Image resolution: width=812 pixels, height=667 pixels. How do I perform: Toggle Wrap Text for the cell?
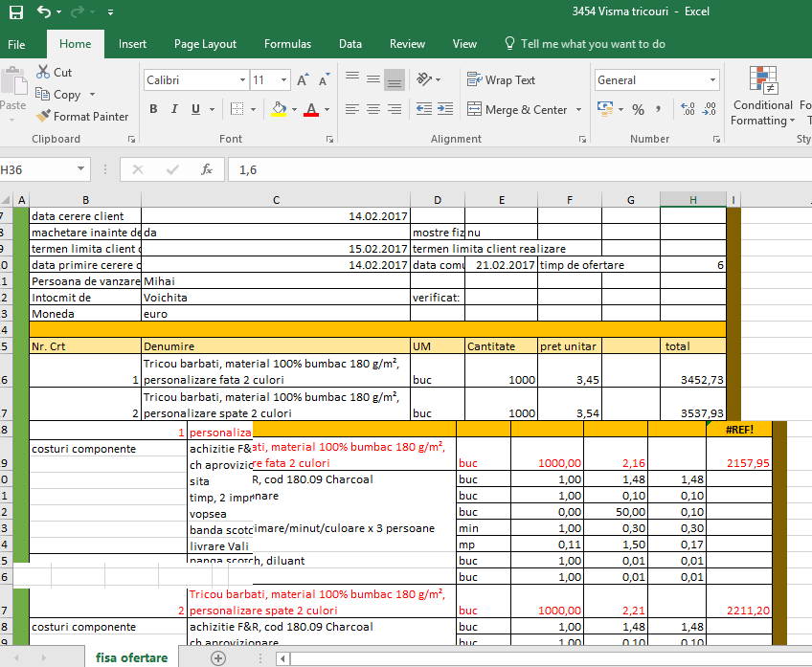[502, 80]
